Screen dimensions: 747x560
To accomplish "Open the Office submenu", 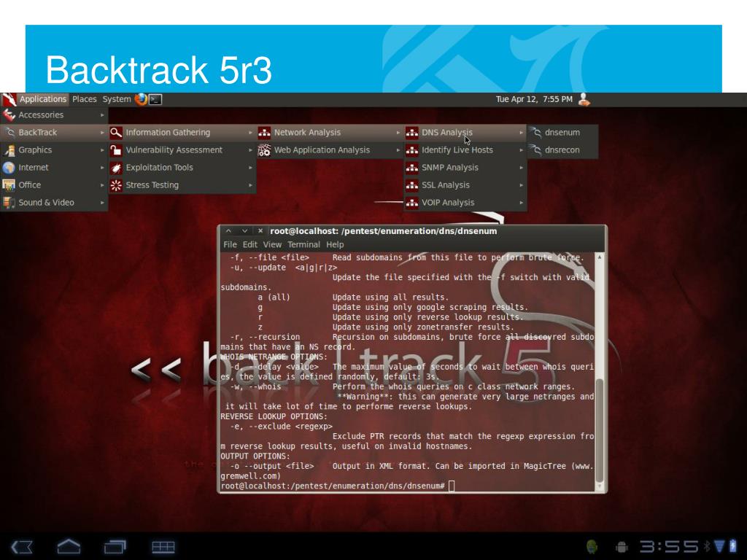I will (54, 184).
